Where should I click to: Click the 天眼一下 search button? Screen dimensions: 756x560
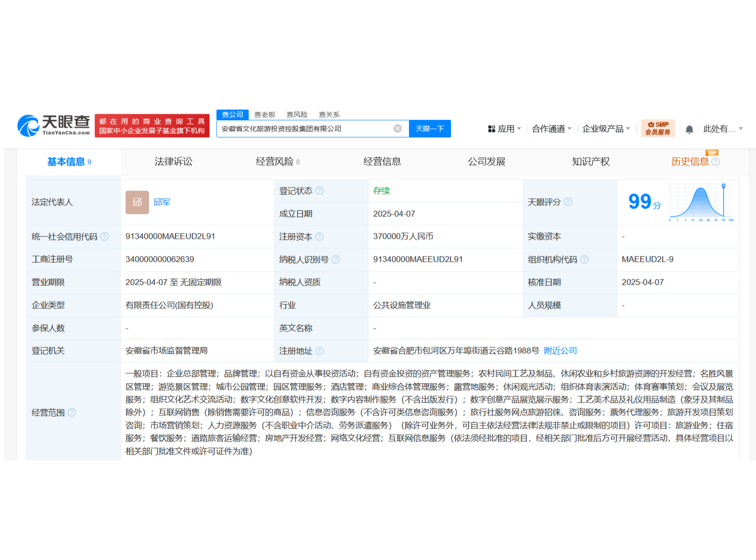point(430,129)
